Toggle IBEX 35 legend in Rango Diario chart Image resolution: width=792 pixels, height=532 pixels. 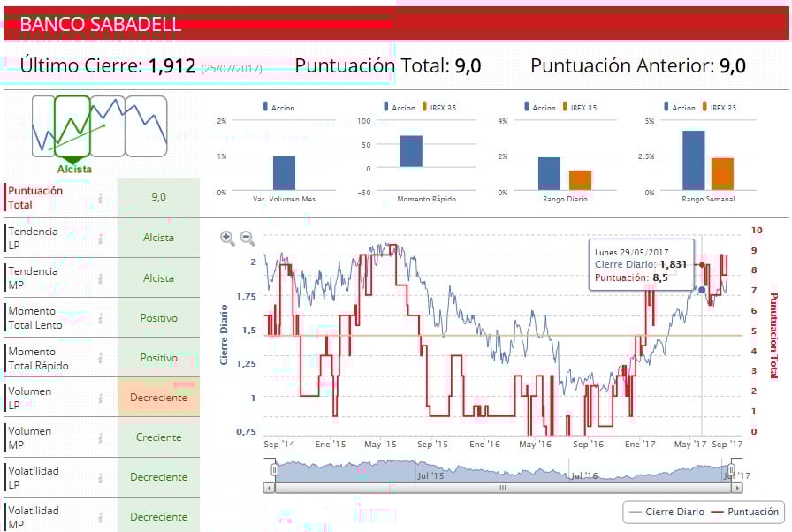click(x=580, y=108)
